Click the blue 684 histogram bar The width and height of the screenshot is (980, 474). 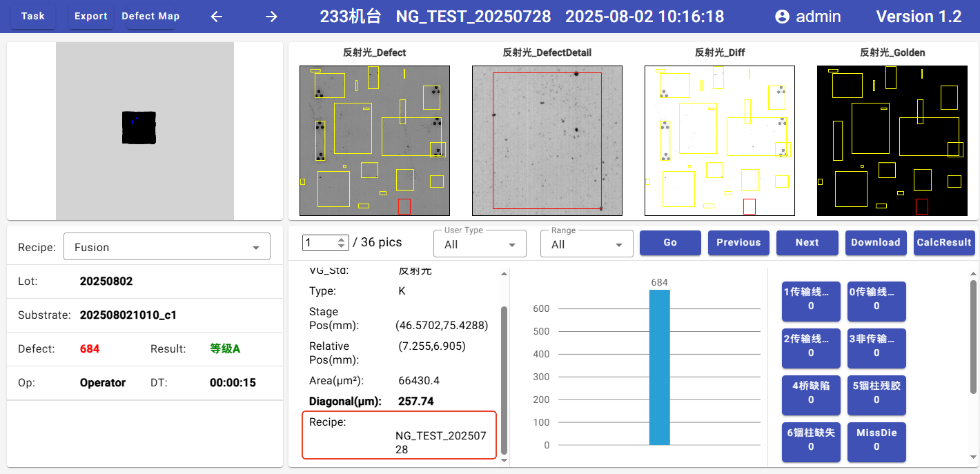659,367
